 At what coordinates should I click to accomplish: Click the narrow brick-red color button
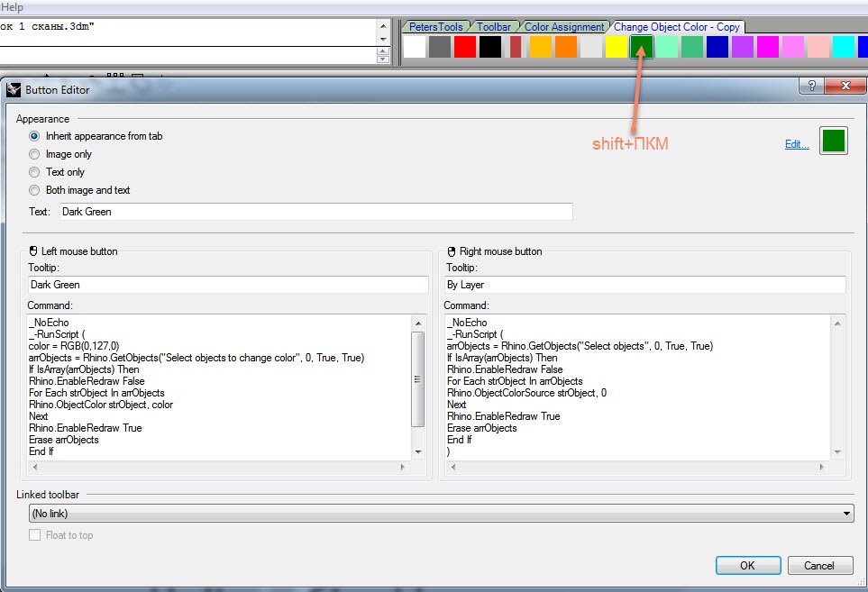(x=516, y=47)
